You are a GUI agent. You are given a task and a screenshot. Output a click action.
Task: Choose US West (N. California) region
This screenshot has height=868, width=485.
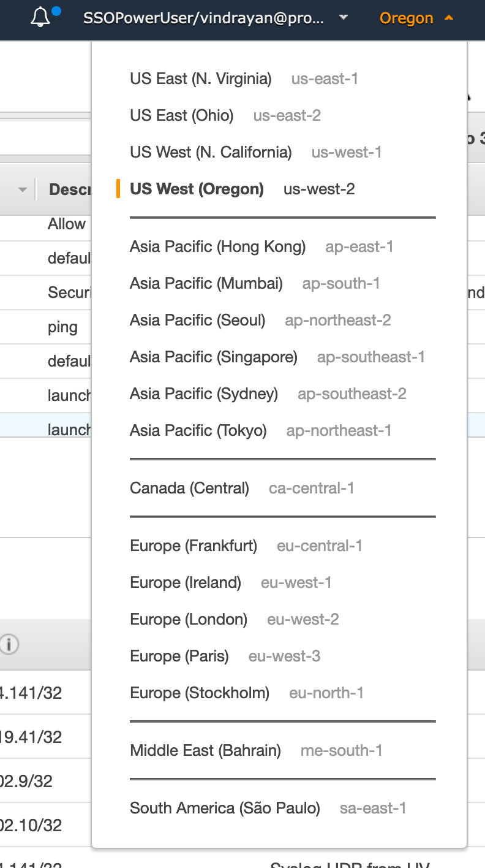tap(211, 153)
